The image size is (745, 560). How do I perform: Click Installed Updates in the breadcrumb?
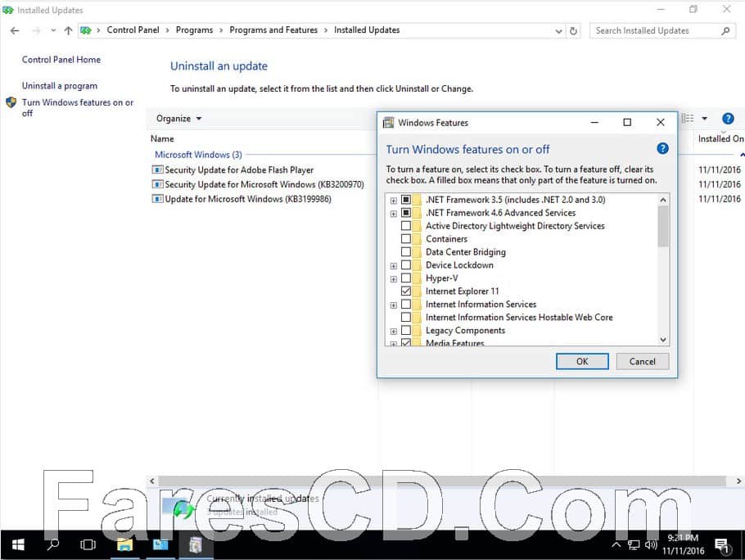(367, 30)
